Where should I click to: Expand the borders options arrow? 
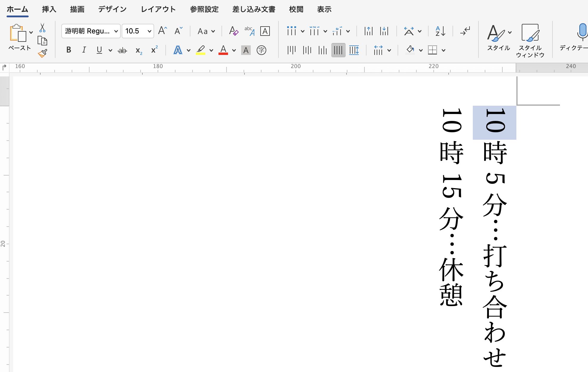pyautogui.click(x=444, y=50)
